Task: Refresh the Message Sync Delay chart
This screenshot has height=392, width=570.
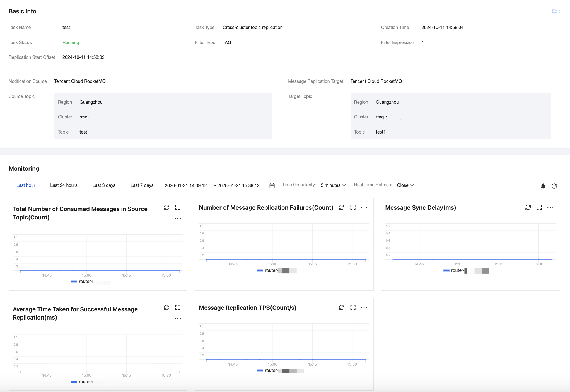Action: tap(528, 207)
